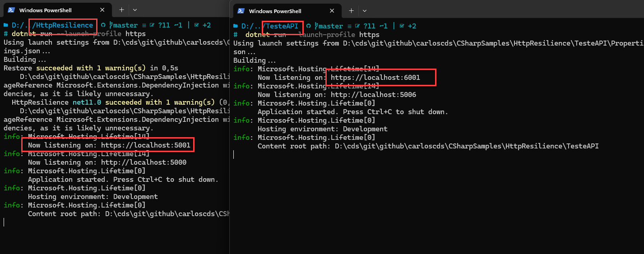644x254 pixels.
Task: Open a new tab in the left terminal
Action: point(121,10)
